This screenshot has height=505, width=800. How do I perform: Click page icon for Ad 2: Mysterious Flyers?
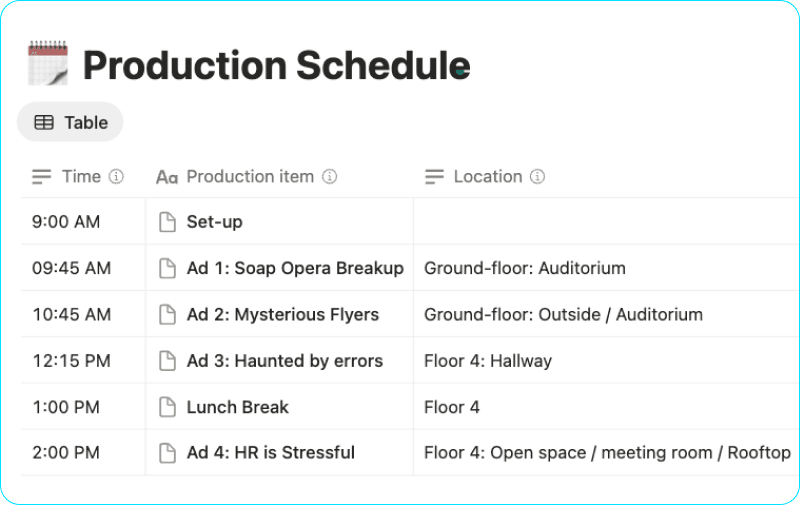click(x=168, y=314)
